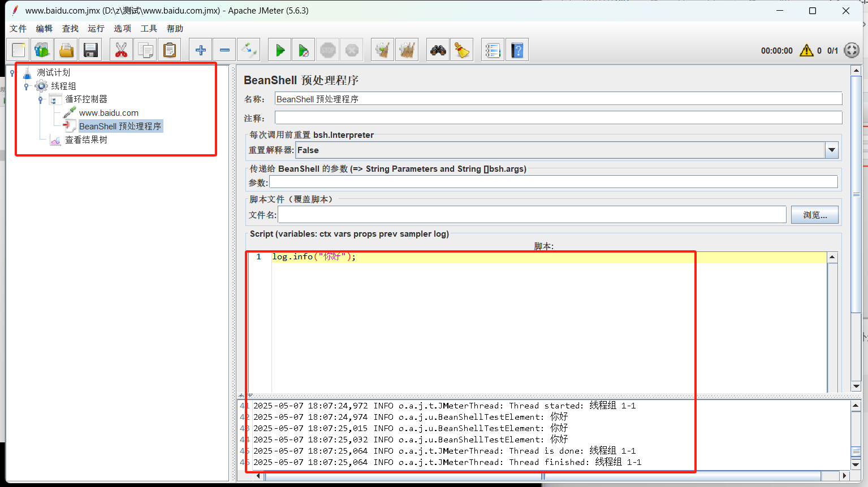Click the Cut scissors icon
The width and height of the screenshot is (868, 487).
(x=121, y=50)
